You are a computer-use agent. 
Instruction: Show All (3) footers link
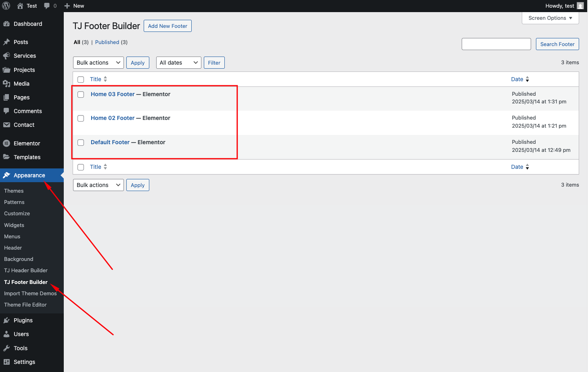pos(81,42)
